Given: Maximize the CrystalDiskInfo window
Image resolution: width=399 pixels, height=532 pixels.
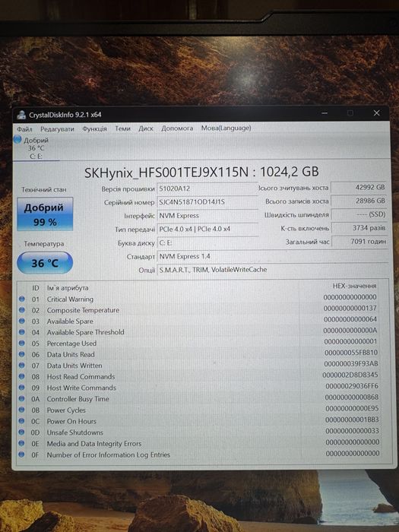Looking at the screenshot, I should [350, 113].
